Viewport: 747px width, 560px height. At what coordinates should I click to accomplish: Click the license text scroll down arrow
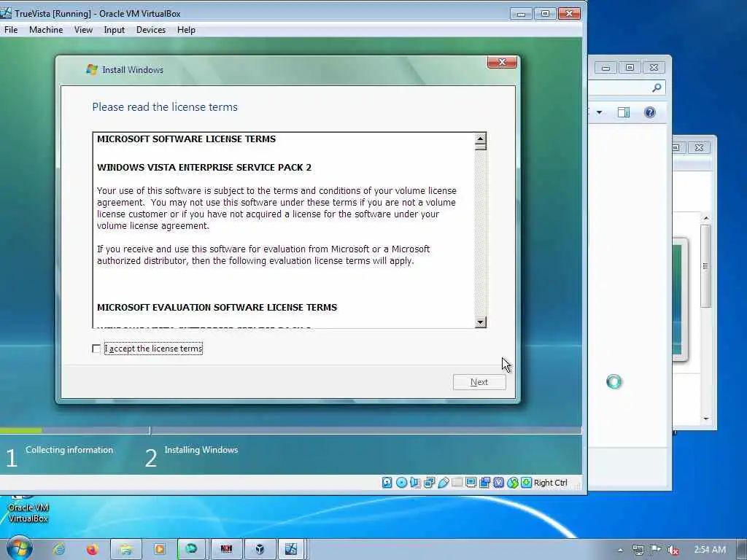coord(480,322)
